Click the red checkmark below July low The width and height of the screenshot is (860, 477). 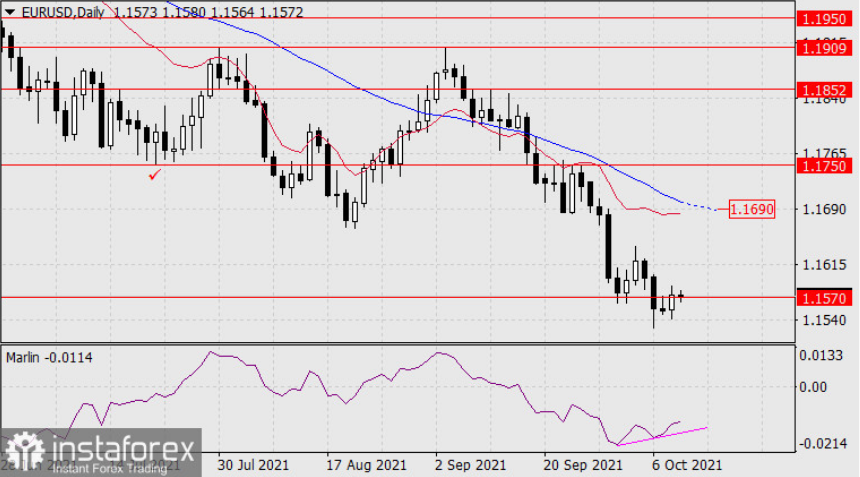click(155, 175)
